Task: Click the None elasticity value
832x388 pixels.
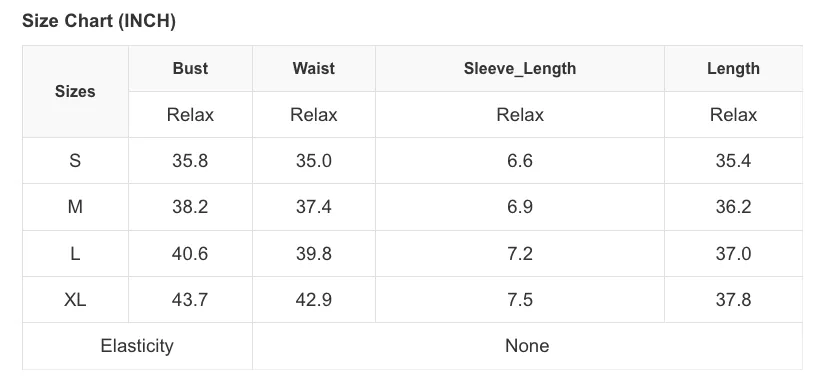Action: tap(527, 346)
